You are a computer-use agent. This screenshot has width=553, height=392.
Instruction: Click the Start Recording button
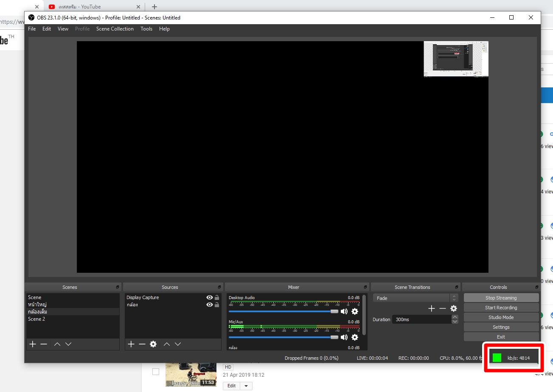(x=501, y=308)
